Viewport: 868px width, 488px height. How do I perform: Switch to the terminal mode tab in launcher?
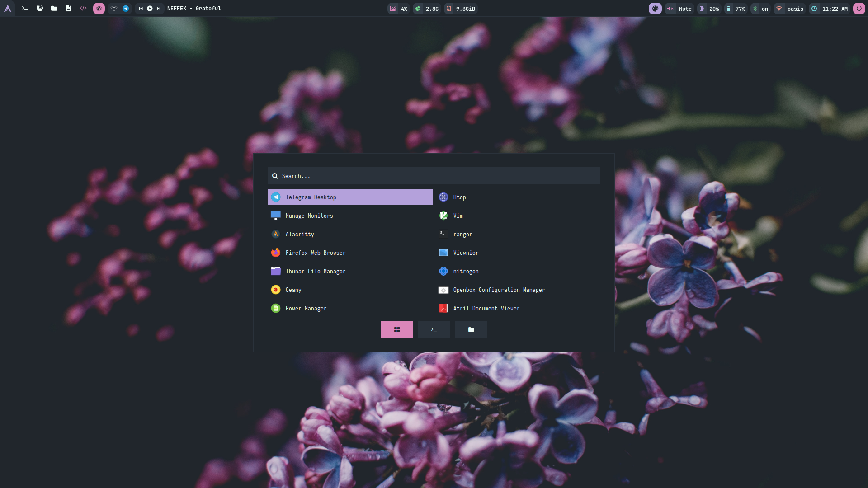(x=434, y=329)
